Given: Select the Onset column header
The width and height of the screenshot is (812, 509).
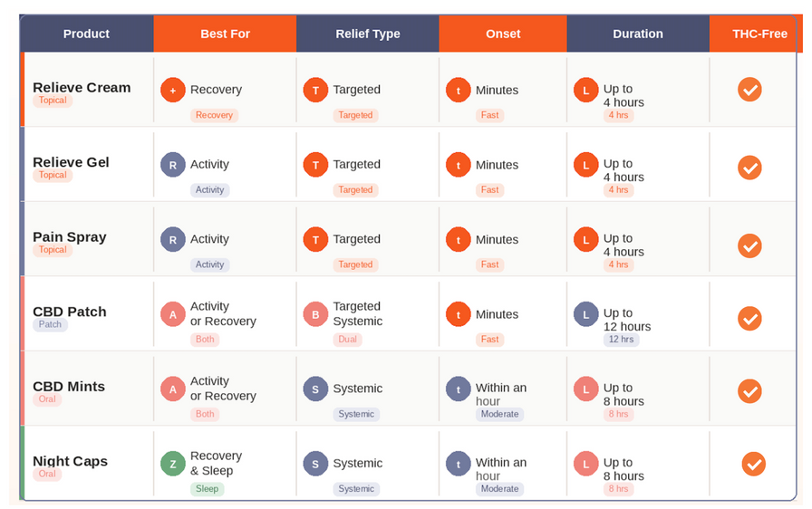Looking at the screenshot, I should tap(503, 34).
